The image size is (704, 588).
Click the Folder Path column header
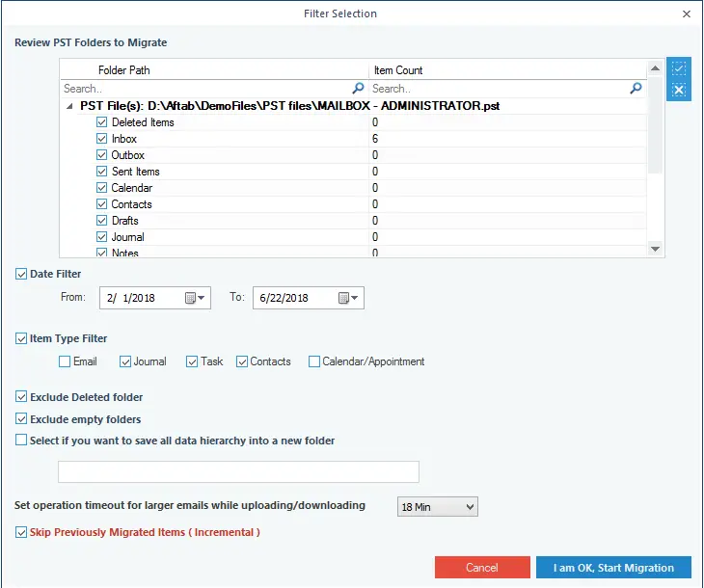pos(214,70)
